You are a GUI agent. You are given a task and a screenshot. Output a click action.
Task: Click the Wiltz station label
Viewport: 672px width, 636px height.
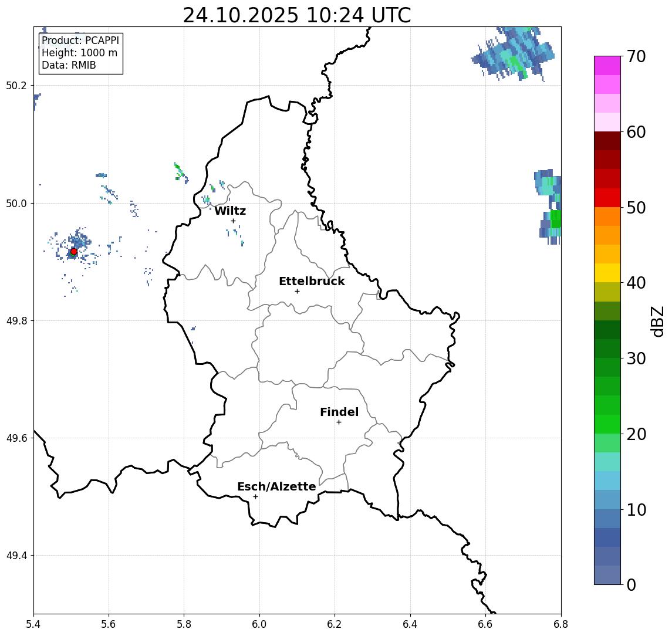(x=230, y=211)
